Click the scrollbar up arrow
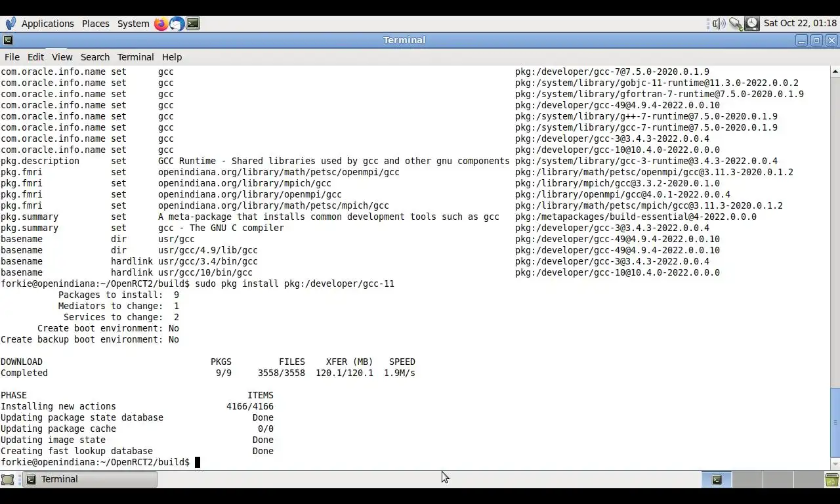Image resolution: width=840 pixels, height=504 pixels. [x=835, y=71]
